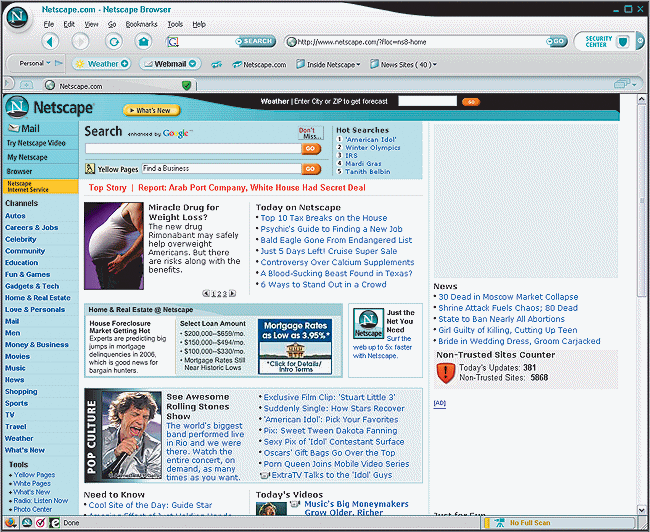
Task: Open Top 10 Tax Breaks on the House
Action: (324, 218)
